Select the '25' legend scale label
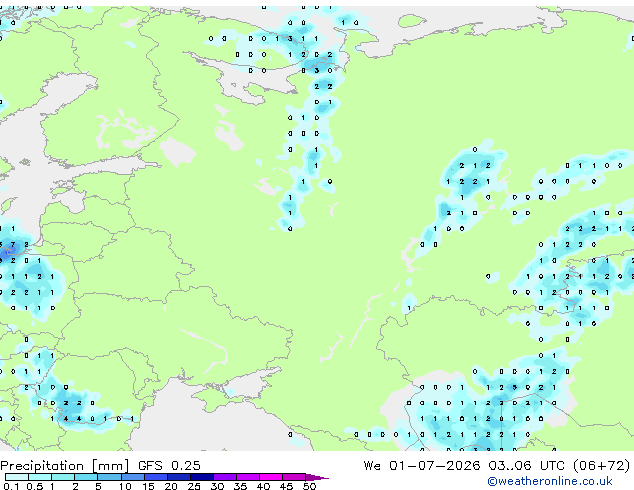The width and height of the screenshot is (634, 490). pos(194,486)
